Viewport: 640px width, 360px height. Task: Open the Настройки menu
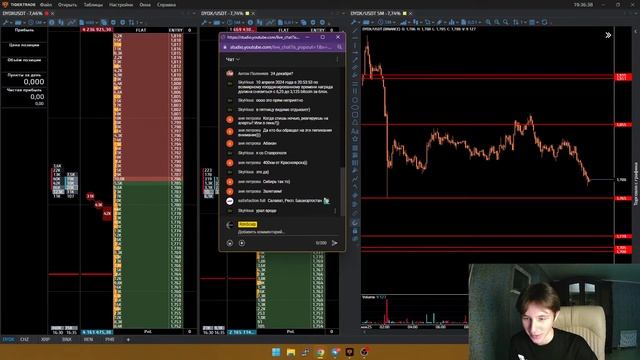121,5
